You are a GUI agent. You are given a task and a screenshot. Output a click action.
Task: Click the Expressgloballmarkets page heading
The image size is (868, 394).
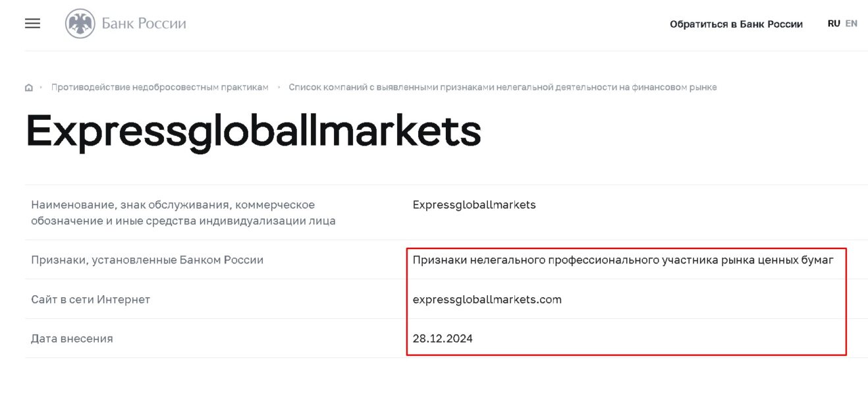[x=254, y=132]
